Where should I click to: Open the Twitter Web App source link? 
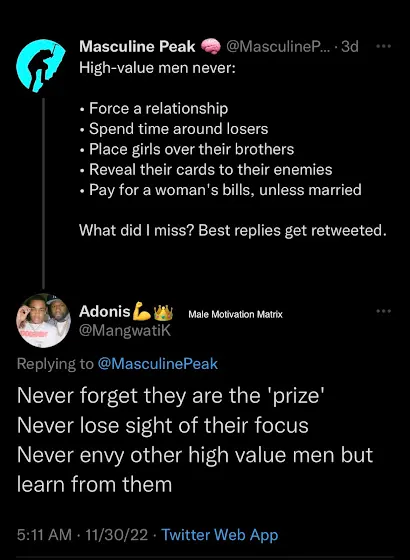point(220,535)
